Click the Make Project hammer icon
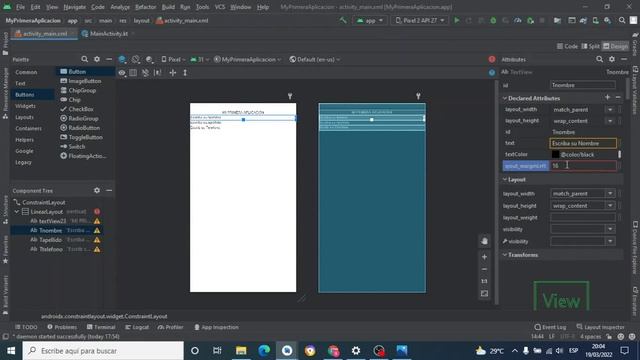Image resolution: width=640 pixels, height=360 pixels. (343, 20)
